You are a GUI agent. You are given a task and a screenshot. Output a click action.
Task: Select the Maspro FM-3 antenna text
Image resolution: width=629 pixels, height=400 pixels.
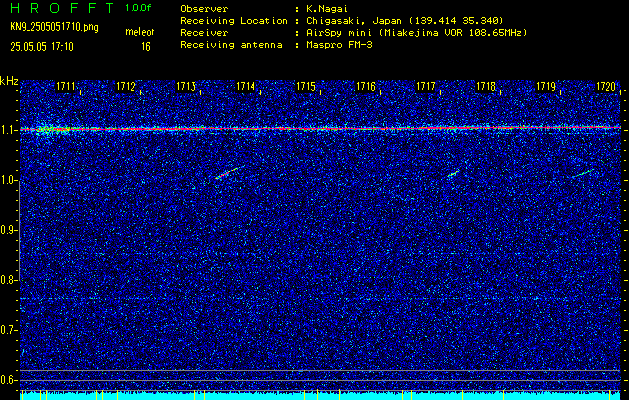(339, 45)
